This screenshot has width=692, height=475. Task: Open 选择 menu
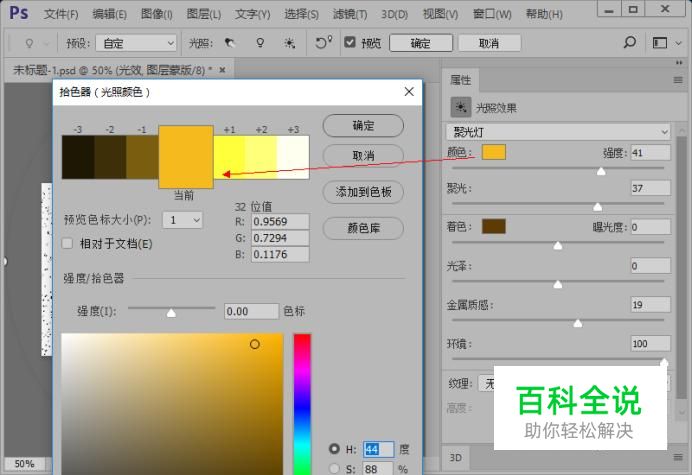(301, 14)
